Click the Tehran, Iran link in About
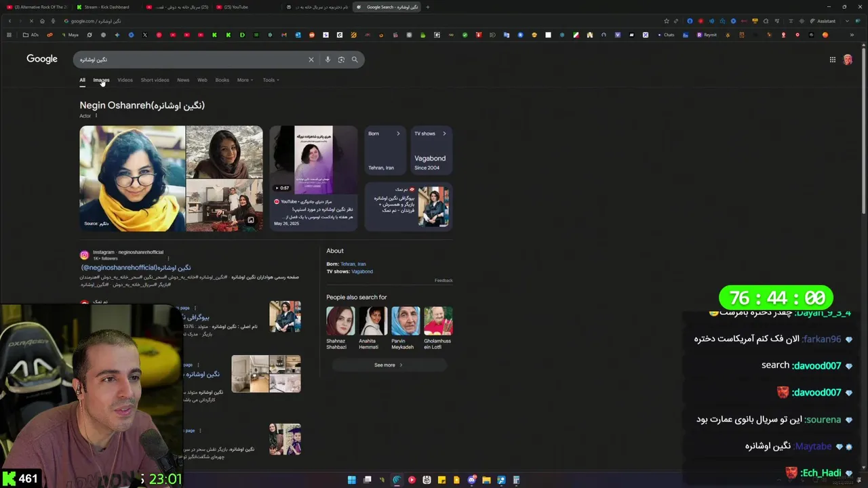Image resolution: width=868 pixels, height=488 pixels. pos(353,264)
